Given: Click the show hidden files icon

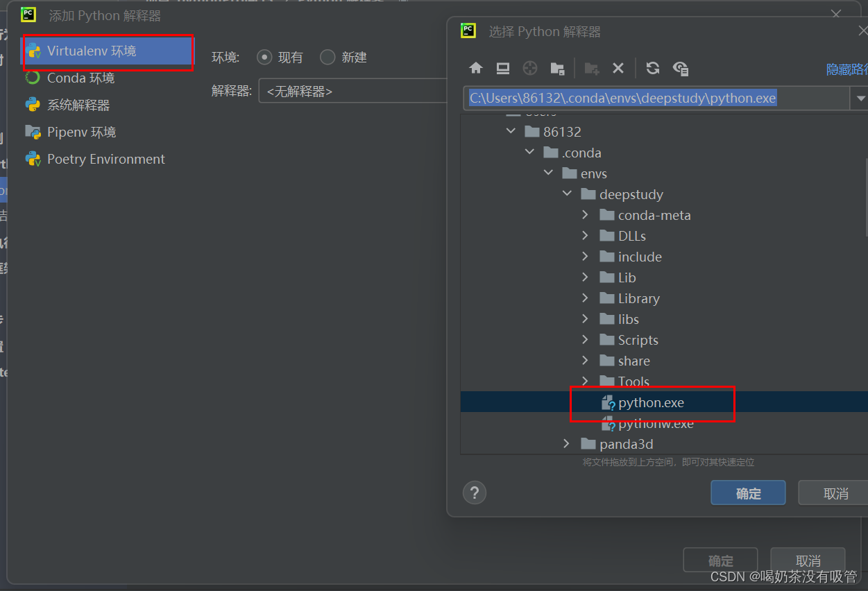Looking at the screenshot, I should tap(681, 68).
